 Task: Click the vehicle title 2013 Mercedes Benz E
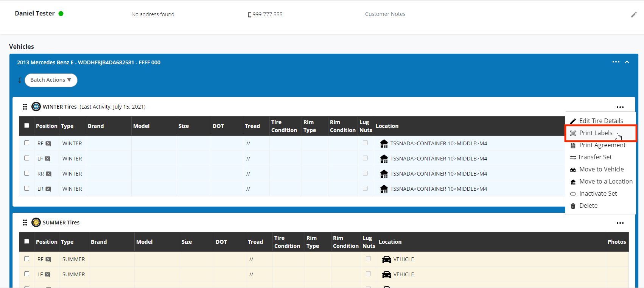point(89,62)
